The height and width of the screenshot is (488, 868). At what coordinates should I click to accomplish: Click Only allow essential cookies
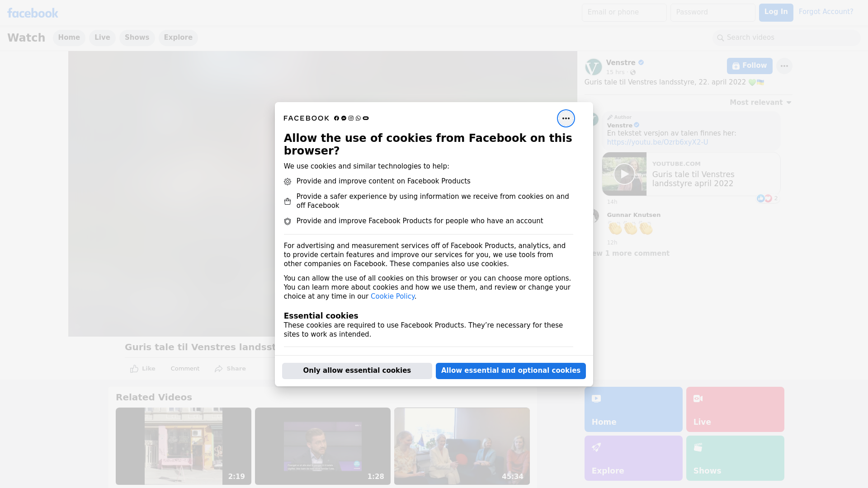click(x=357, y=371)
